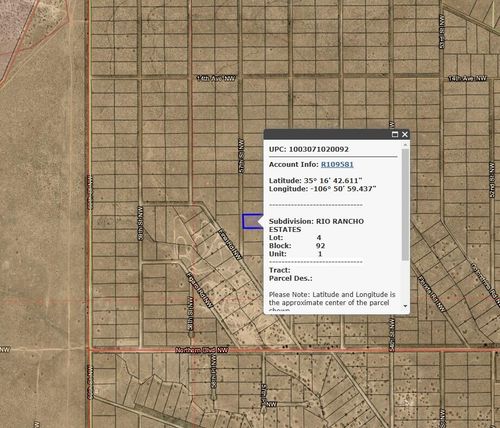
Task: Click the Northern Blvd NW road label
Action: point(202,350)
